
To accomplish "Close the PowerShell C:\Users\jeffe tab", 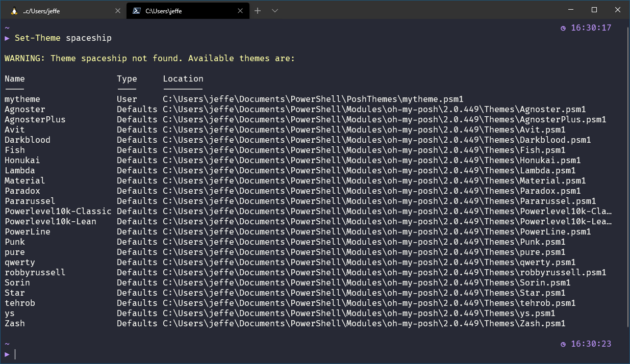I will [x=241, y=11].
